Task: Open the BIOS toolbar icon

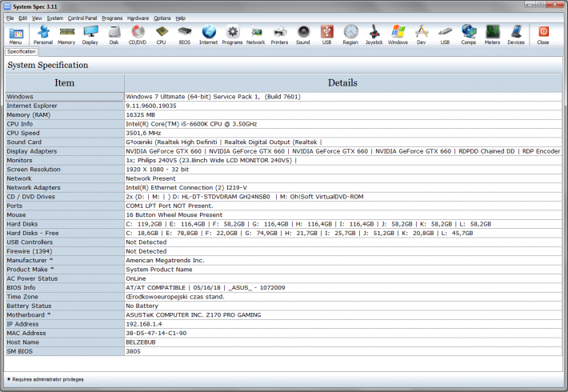Action: click(x=185, y=35)
